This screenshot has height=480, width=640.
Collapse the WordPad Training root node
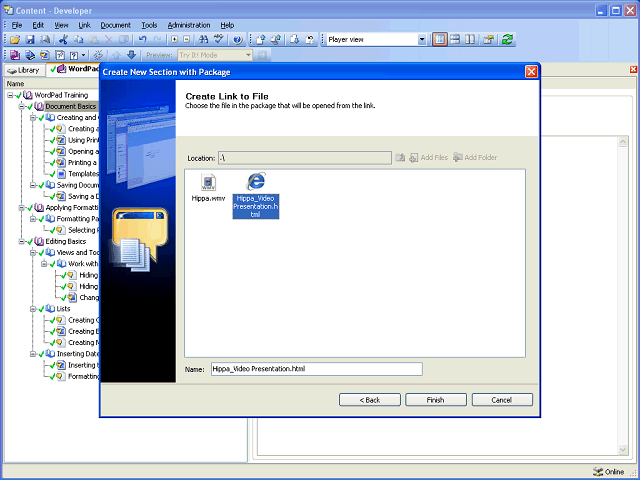click(10, 95)
